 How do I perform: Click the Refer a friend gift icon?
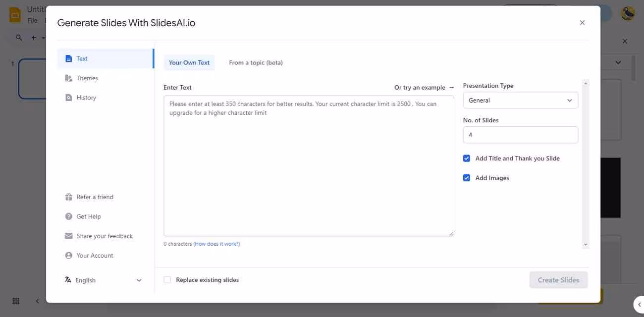coord(68,197)
